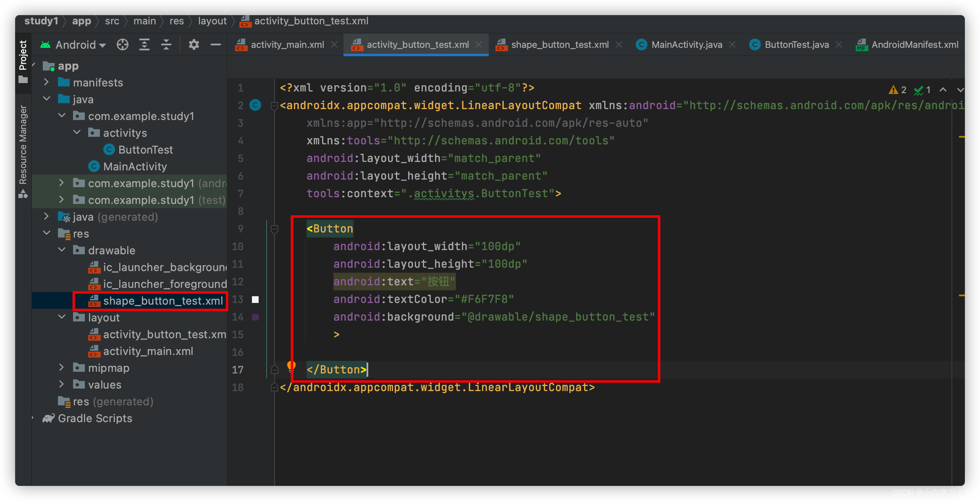Viewport: 980px width, 501px height.
Task: Expand the manifests folder
Action: 47,82
